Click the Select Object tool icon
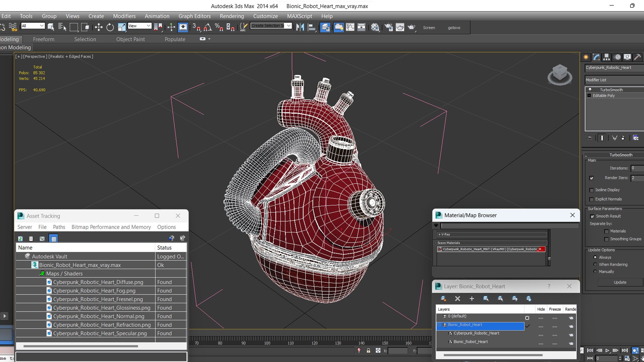The width and height of the screenshot is (644, 362). point(51,27)
